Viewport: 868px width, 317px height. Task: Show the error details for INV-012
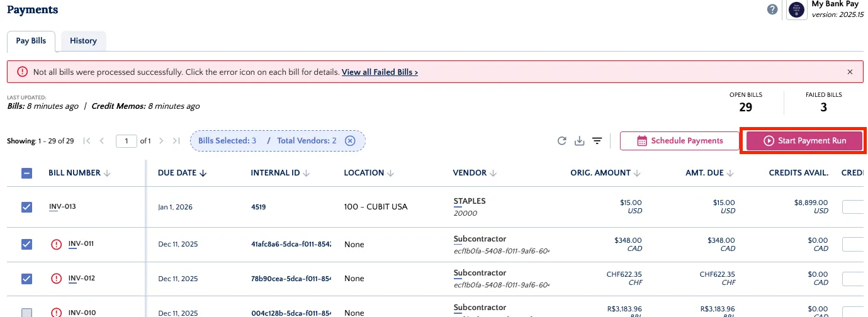pyautogui.click(x=57, y=279)
